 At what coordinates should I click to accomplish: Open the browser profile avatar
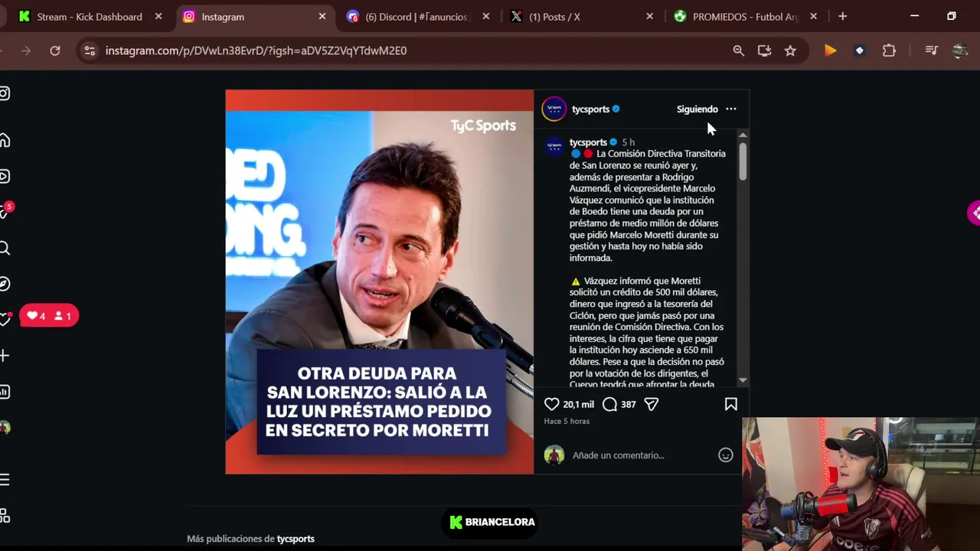pyautogui.click(x=960, y=51)
